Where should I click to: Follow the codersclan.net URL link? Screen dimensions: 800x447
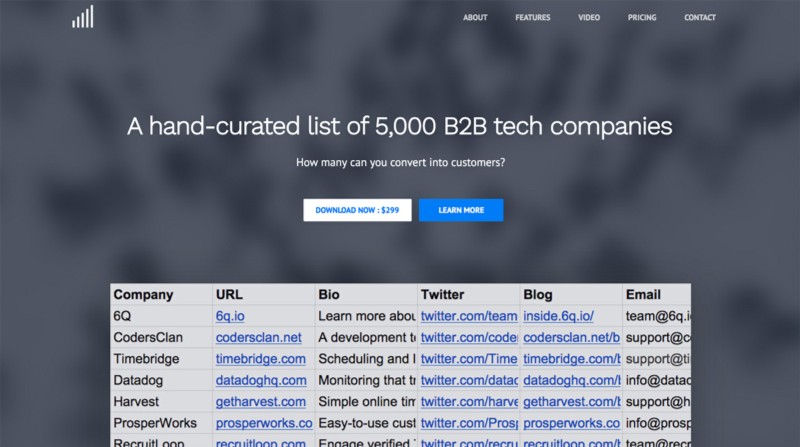tap(258, 338)
